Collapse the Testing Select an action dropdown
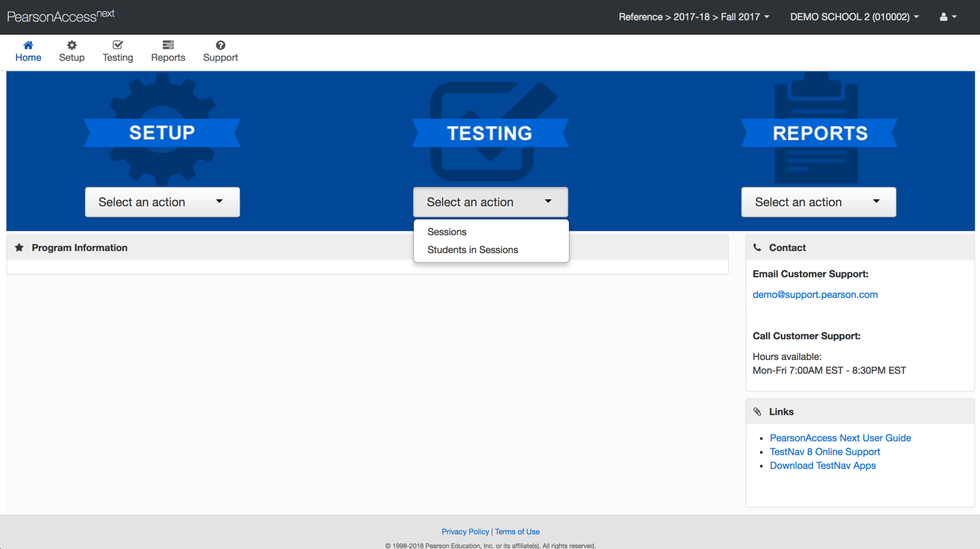The height and width of the screenshot is (549, 980). coord(490,202)
